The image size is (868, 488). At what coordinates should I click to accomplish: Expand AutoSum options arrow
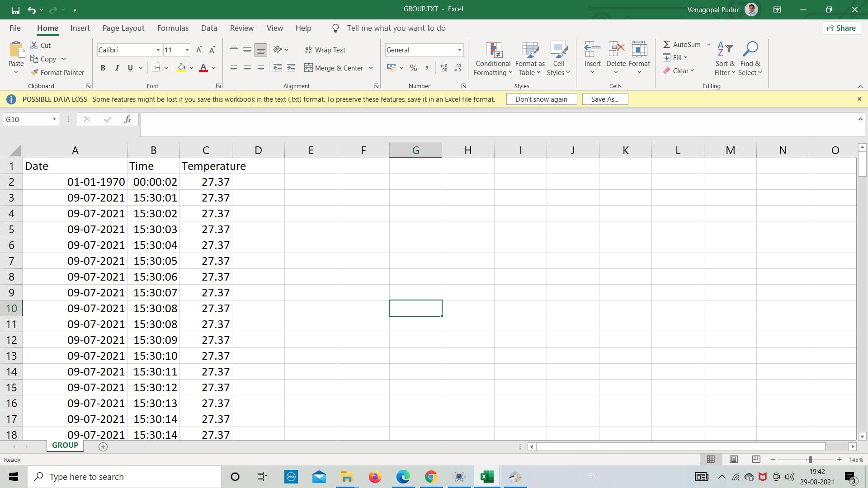pyautogui.click(x=708, y=44)
